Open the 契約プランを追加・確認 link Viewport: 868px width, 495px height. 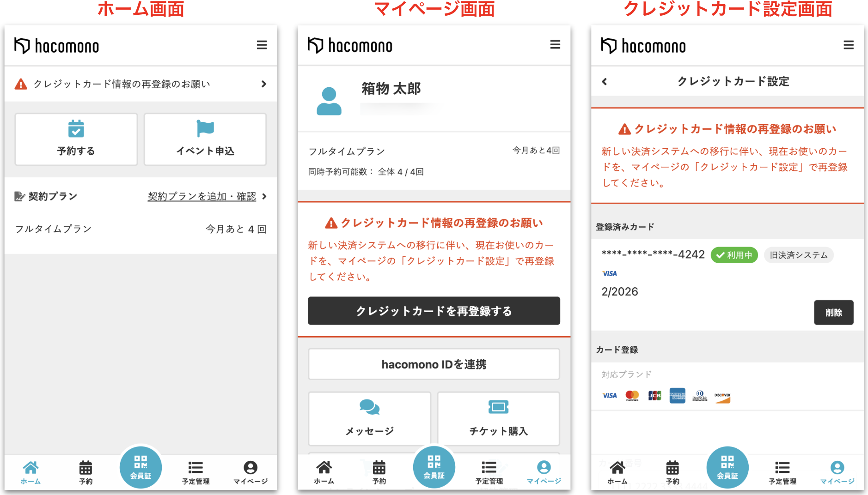click(202, 197)
